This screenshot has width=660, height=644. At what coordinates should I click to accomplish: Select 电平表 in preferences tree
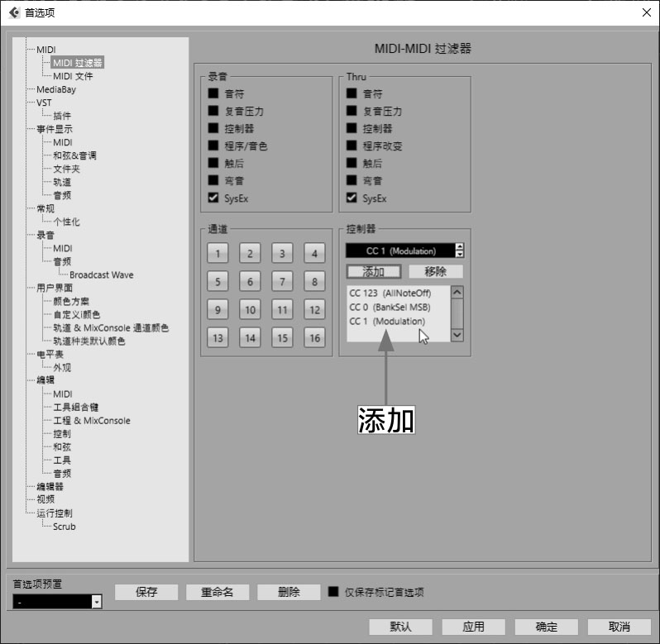[x=50, y=354]
